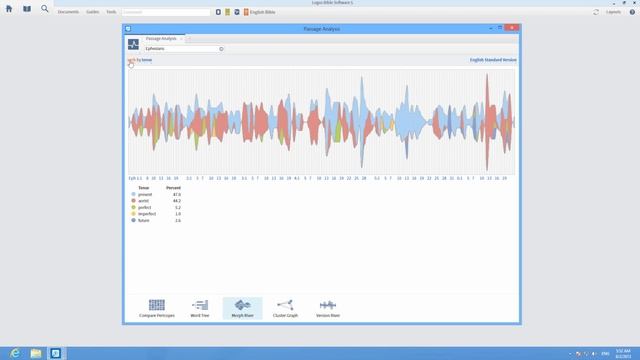
Task: Open the Layouts menu
Action: pos(613,12)
